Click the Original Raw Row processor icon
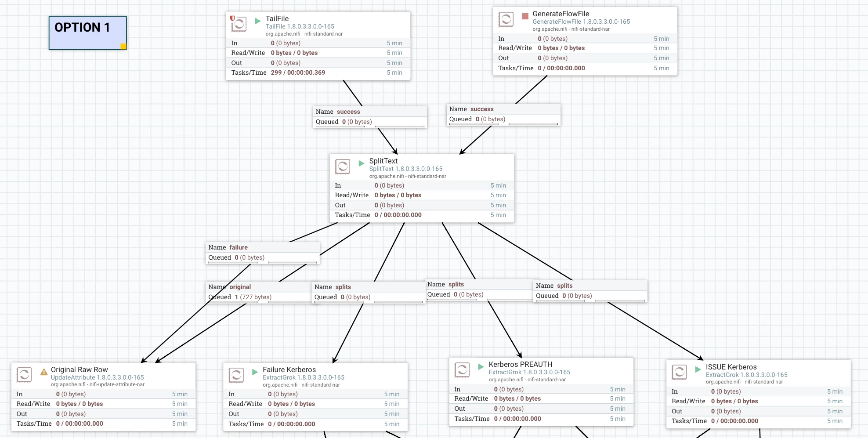 pyautogui.click(x=24, y=375)
